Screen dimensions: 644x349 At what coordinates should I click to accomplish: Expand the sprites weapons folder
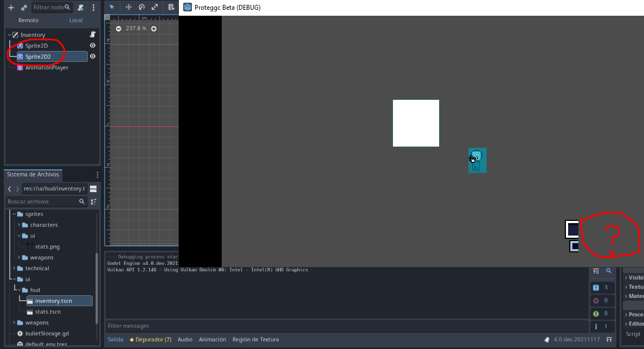[x=19, y=257]
